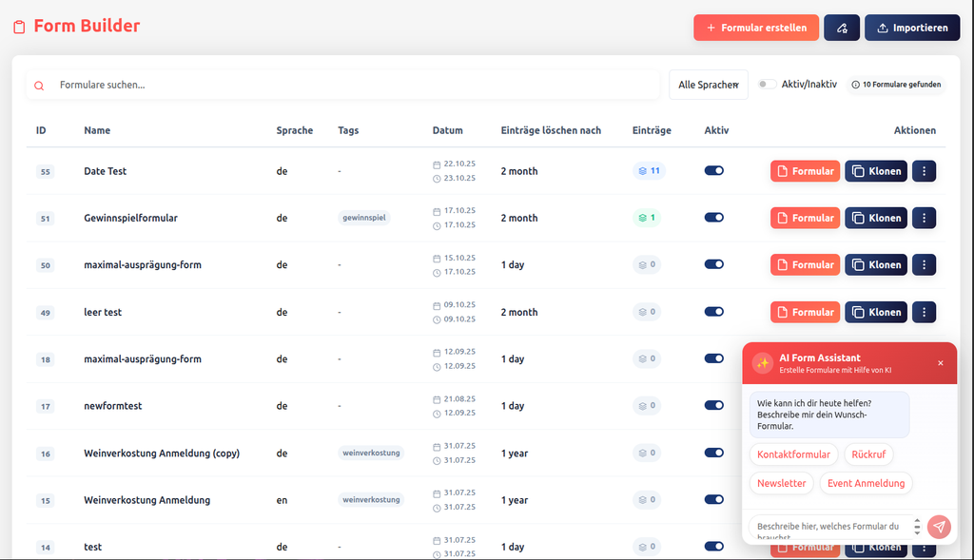The height and width of the screenshot is (560, 974).
Task: Open the Formular button for Date Test
Action: [805, 171]
